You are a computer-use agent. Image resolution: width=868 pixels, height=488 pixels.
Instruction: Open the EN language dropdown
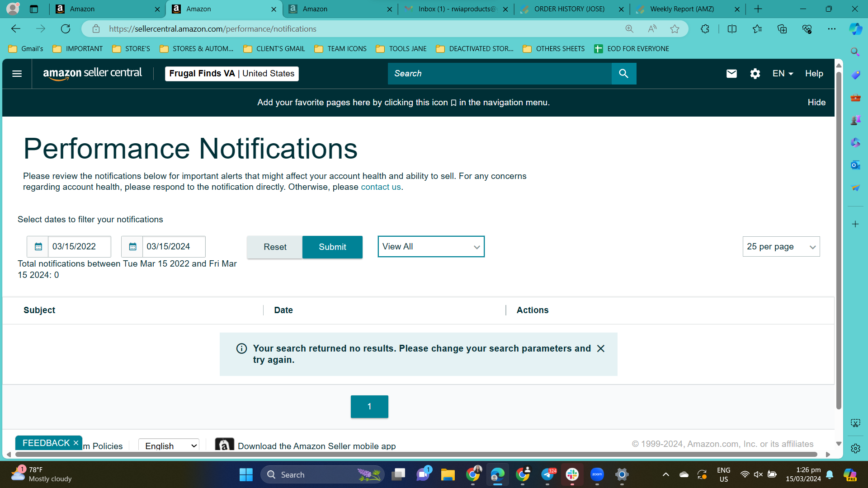click(783, 74)
